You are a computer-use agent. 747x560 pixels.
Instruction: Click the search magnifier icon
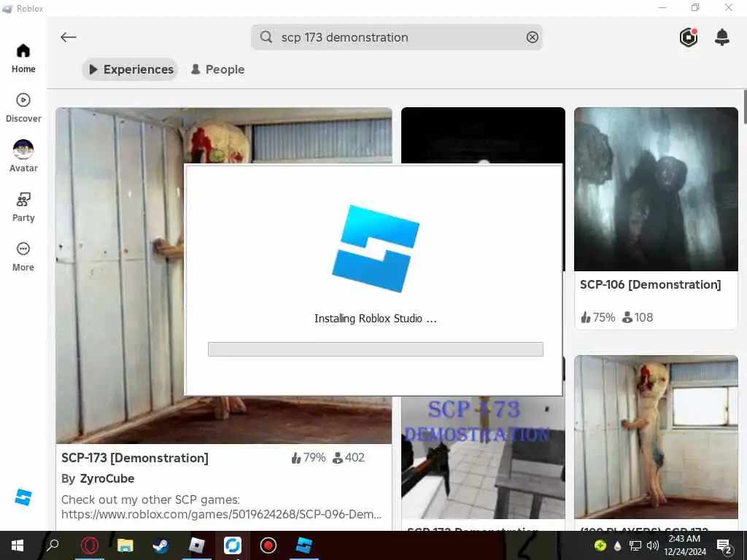[266, 37]
